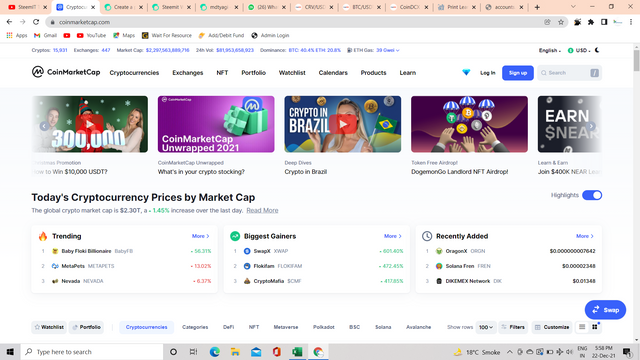
Task: Open the Exchanges nav menu
Action: click(x=188, y=73)
